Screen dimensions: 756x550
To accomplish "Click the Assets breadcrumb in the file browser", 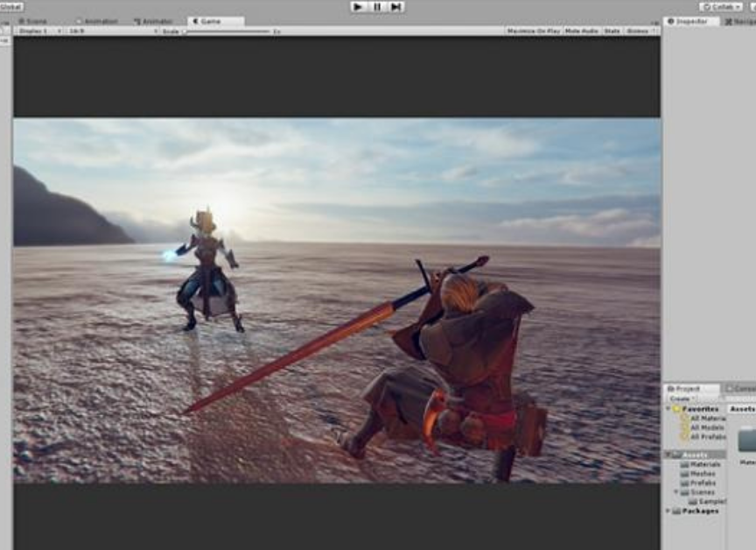I will click(x=742, y=409).
